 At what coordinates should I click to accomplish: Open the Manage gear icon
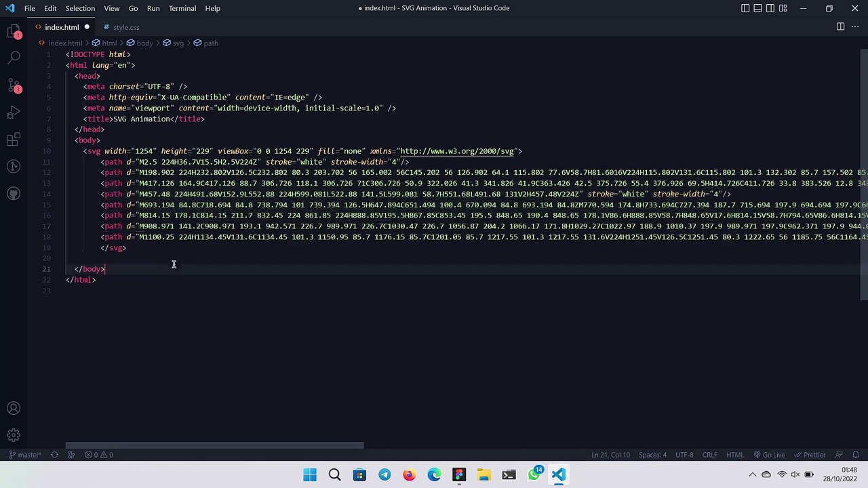(x=14, y=435)
